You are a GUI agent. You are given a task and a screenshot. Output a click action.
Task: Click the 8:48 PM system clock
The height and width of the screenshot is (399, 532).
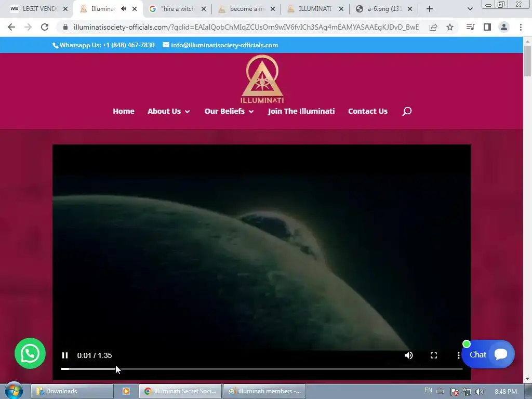click(506, 392)
